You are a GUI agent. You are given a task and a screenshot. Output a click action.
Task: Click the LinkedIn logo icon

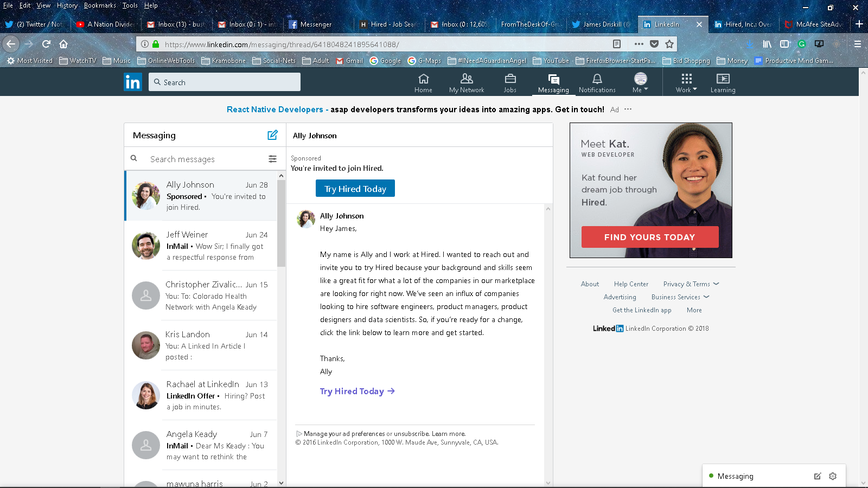(132, 82)
